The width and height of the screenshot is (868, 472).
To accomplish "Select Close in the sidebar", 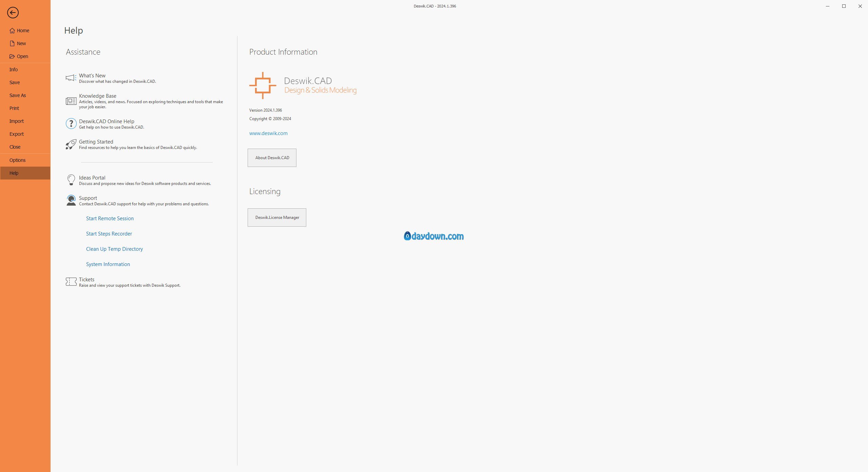I will [15, 147].
